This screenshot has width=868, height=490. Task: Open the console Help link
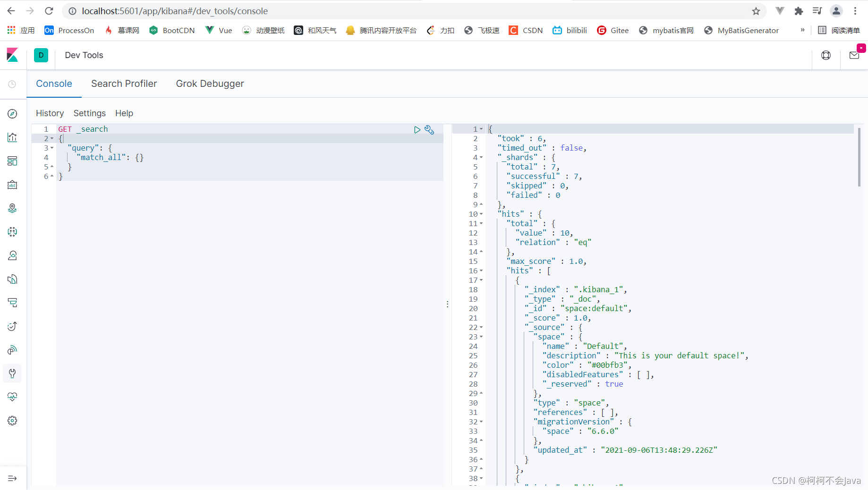click(124, 113)
